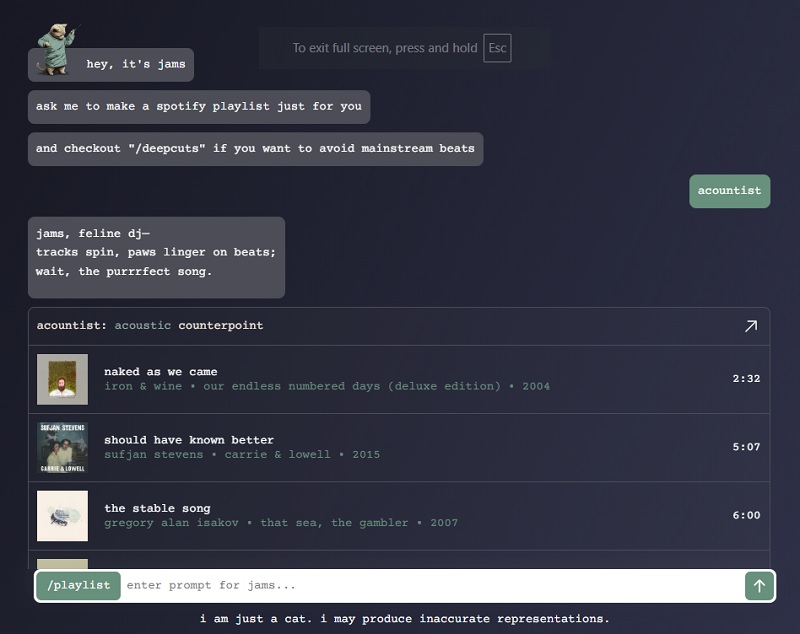Open track "should have known better"
The image size is (800, 634).
(188, 440)
